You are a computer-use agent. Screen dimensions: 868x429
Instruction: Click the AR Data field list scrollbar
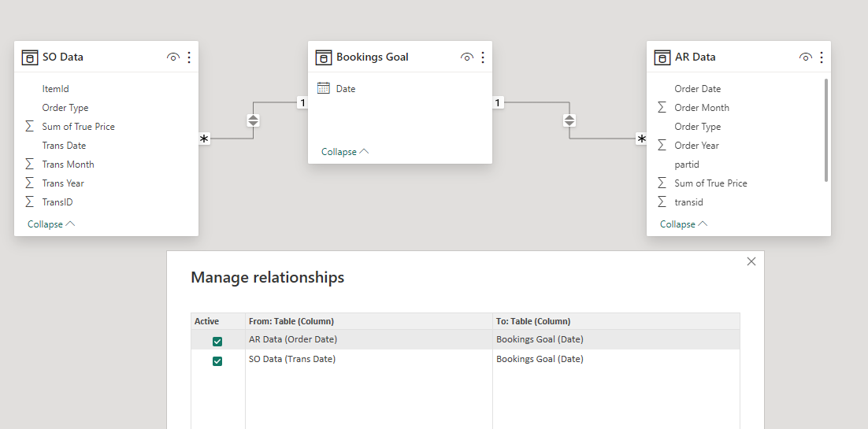826,130
